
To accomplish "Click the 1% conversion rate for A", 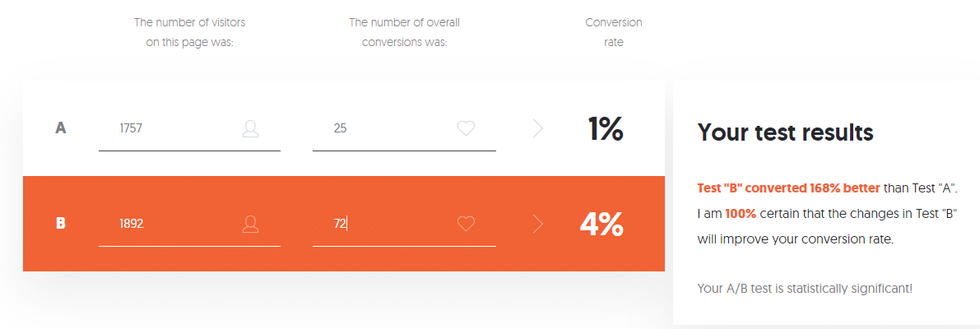I will click(x=605, y=129).
